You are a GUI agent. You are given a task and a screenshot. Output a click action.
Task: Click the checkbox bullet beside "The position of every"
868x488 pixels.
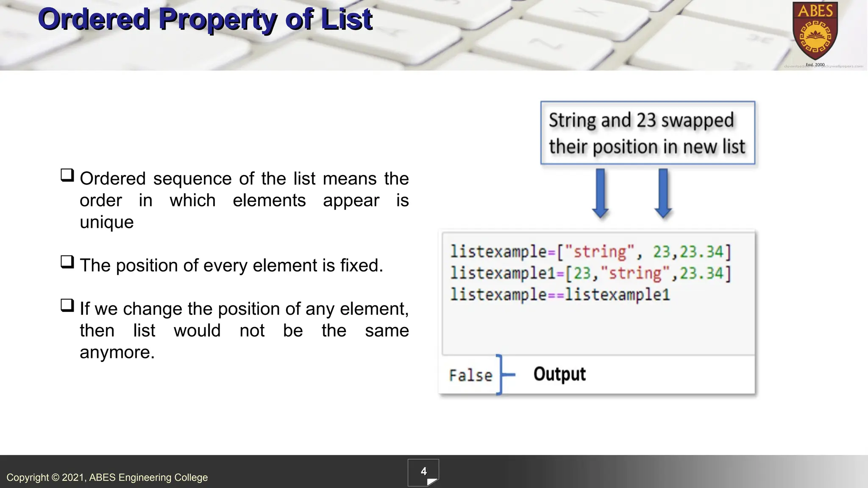[67, 262]
